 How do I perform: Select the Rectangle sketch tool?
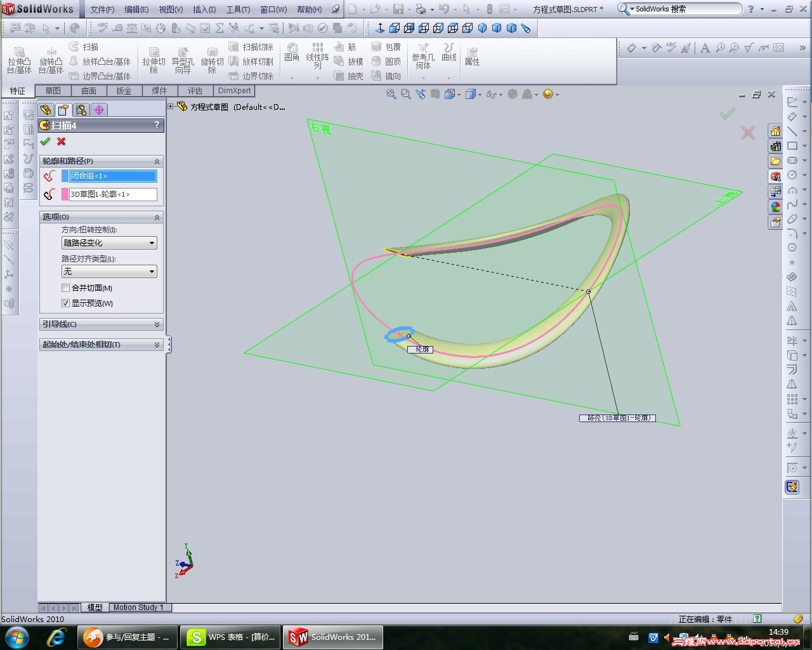792,146
